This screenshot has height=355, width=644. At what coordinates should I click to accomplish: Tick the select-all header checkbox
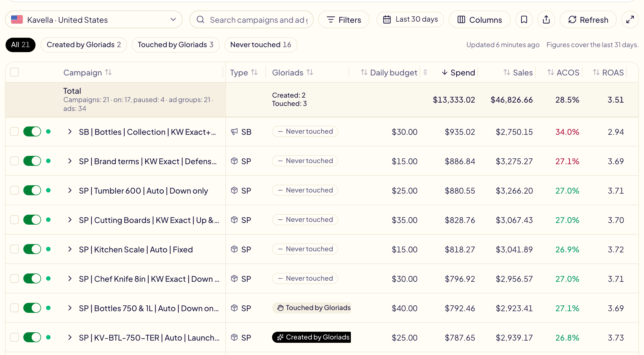pyautogui.click(x=14, y=72)
